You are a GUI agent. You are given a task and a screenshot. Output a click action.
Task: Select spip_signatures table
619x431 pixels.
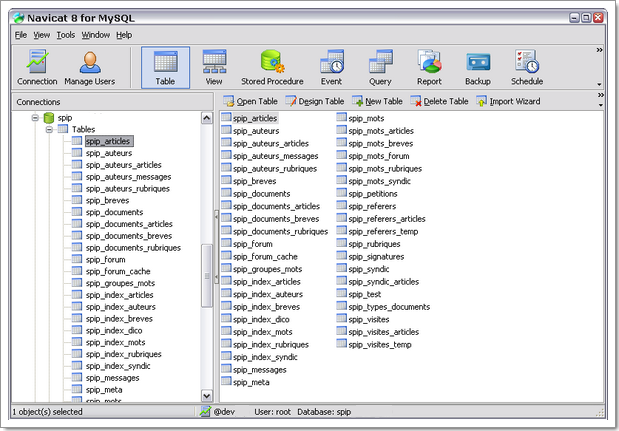click(376, 257)
